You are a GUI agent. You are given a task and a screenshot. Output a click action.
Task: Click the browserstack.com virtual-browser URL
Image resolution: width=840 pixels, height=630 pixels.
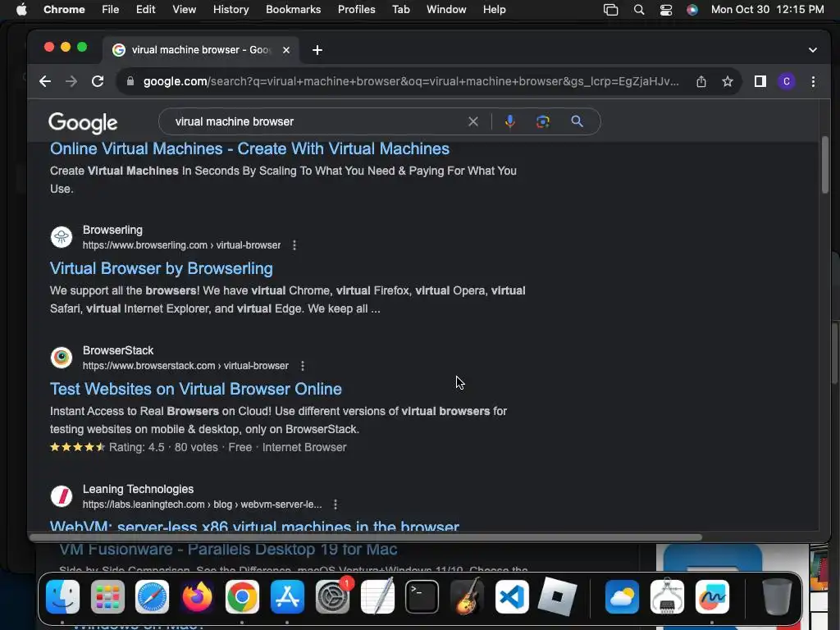[x=185, y=366]
